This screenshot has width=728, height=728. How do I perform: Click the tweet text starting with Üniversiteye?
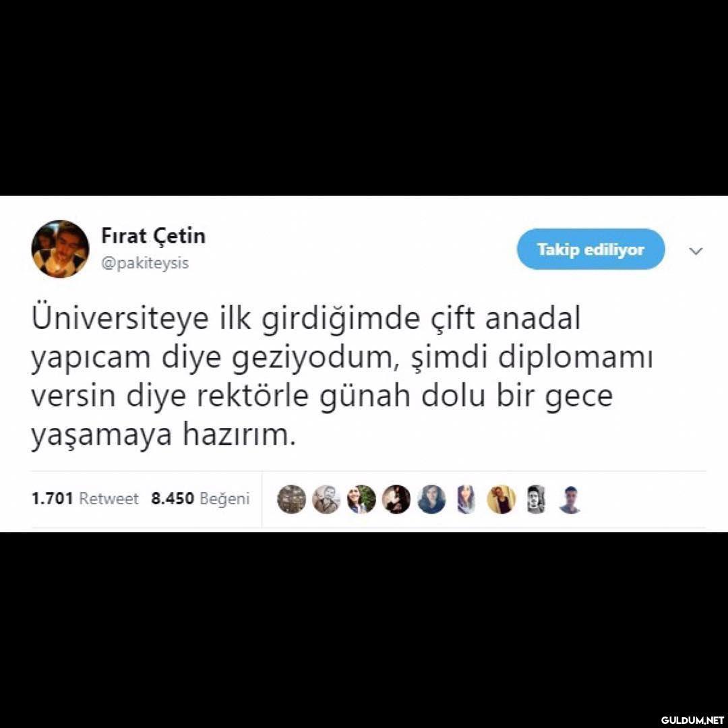[342, 377]
